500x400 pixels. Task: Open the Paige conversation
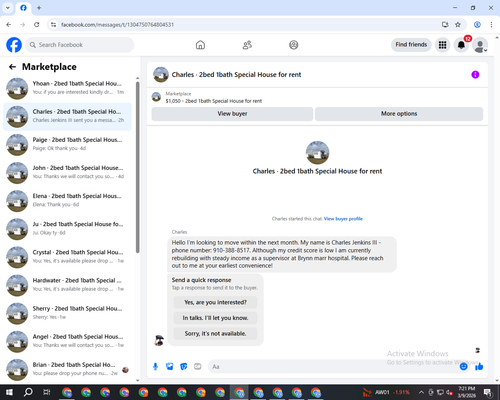click(67, 145)
